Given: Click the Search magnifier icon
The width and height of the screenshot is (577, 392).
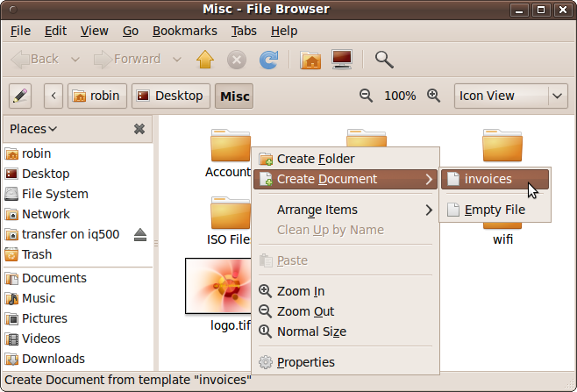Looking at the screenshot, I should pos(384,60).
